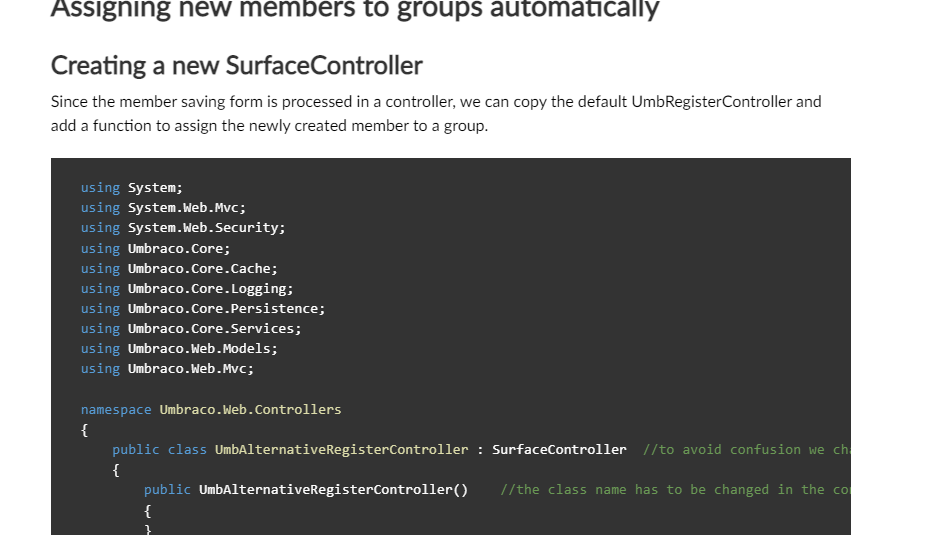Click the 'SurfaceController' base class name
This screenshot has width=946, height=535.
point(559,449)
